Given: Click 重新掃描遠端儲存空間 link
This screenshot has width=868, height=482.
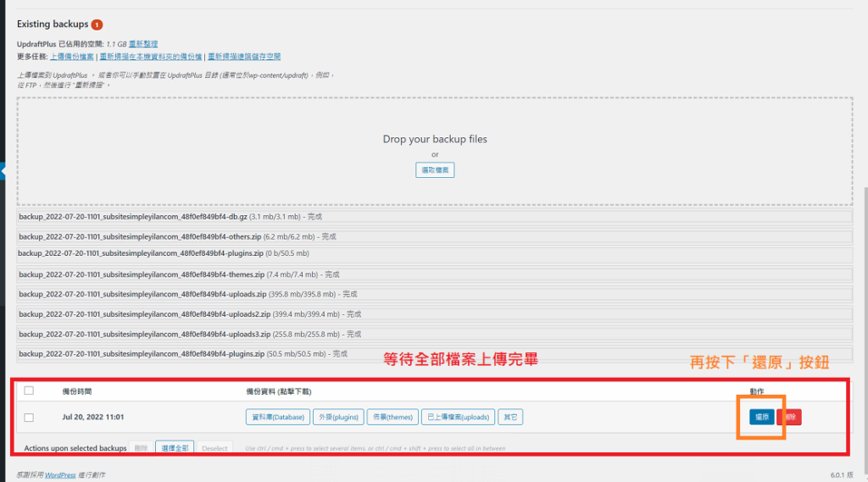Looking at the screenshot, I should coord(244,57).
